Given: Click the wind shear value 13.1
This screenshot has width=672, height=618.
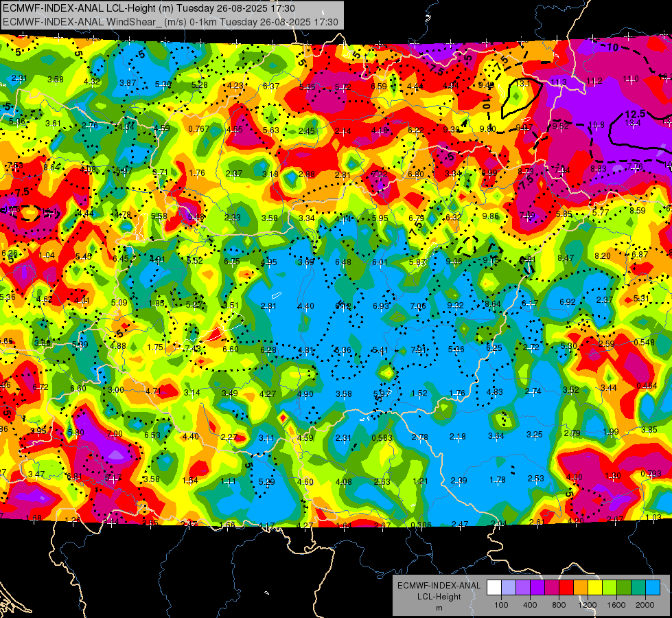Looking at the screenshot, I should click(x=523, y=84).
